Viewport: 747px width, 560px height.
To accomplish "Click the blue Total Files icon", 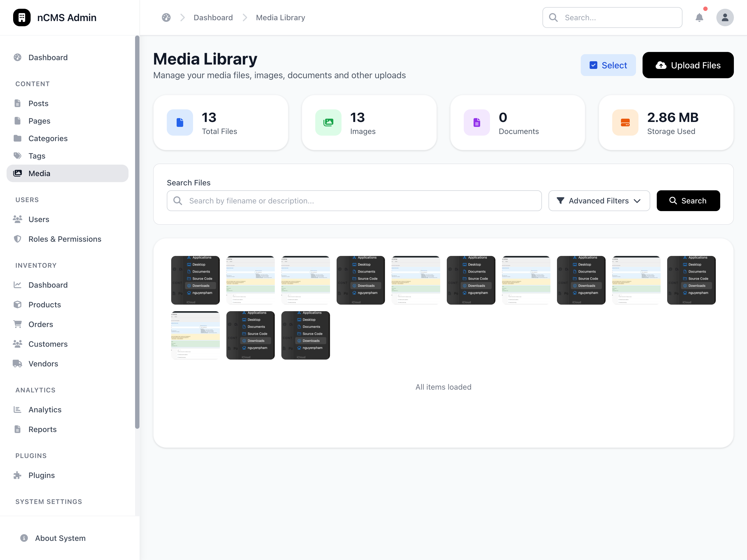I will [180, 122].
